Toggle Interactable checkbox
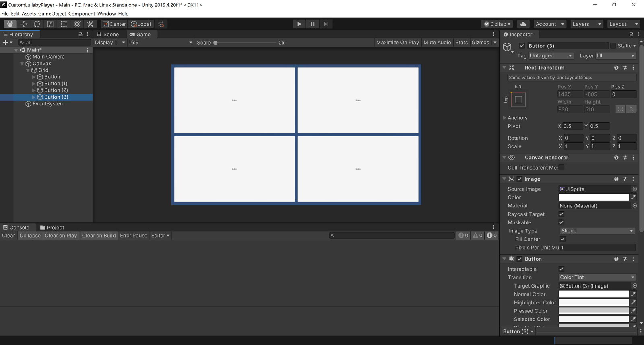The image size is (644, 345). coord(561,269)
